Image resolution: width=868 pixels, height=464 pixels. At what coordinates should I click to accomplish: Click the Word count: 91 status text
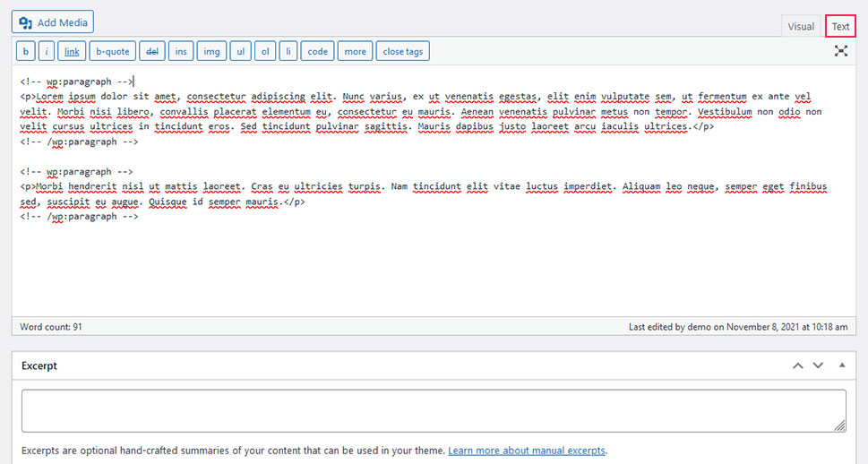[51, 327]
